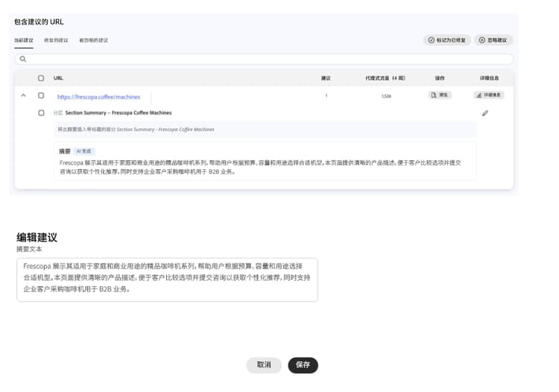Click into the URL search field
Image resolution: width=559 pixels, height=392 pixels.
[264, 59]
